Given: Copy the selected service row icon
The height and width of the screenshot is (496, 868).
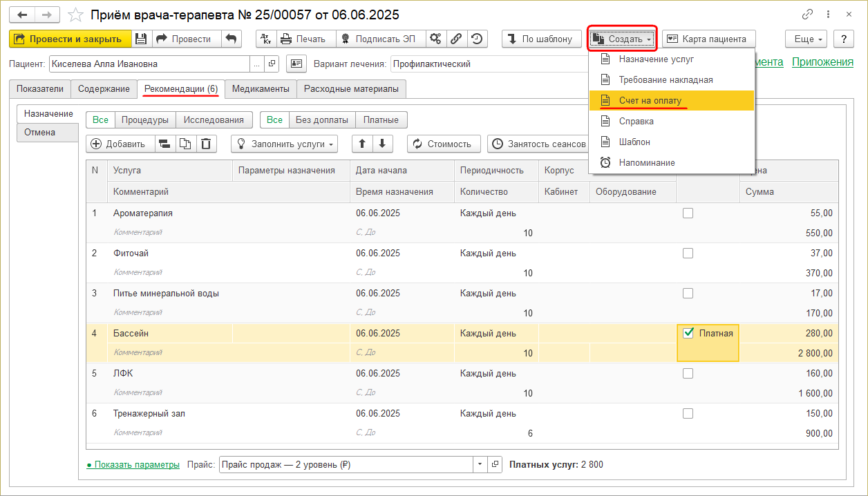Looking at the screenshot, I should (x=185, y=144).
